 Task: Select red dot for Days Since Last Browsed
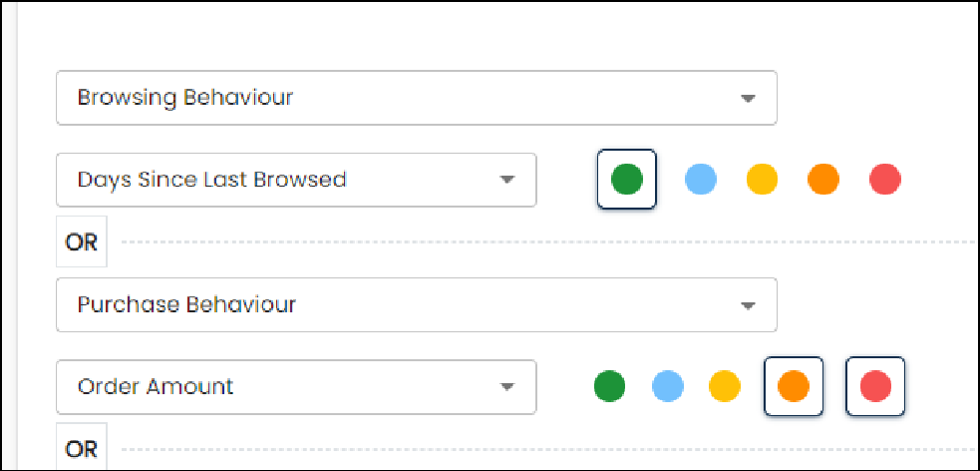(885, 179)
